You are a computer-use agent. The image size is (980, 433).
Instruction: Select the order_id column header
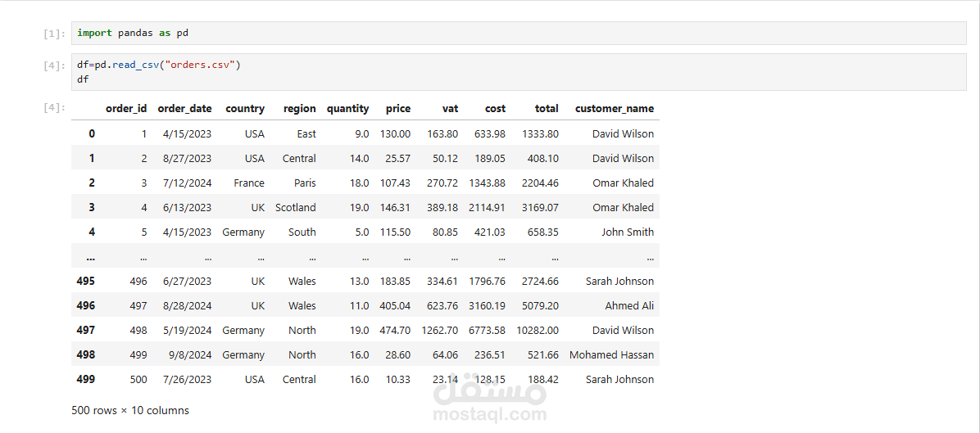126,109
